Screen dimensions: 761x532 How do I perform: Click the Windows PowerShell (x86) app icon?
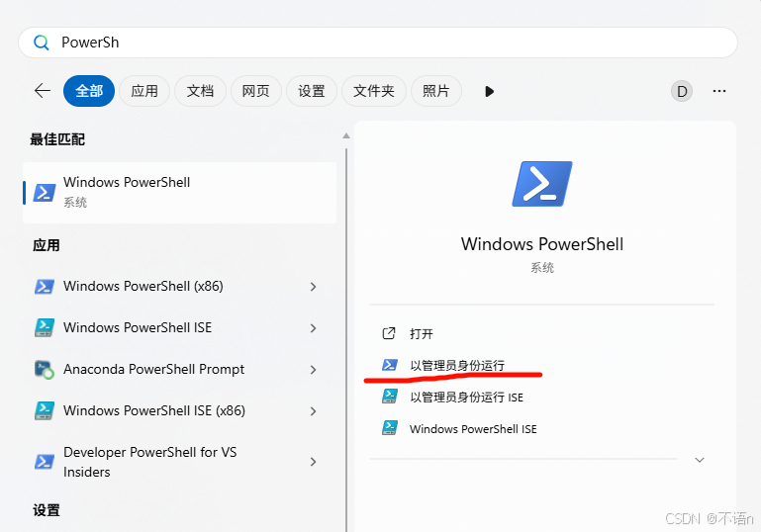pos(45,286)
